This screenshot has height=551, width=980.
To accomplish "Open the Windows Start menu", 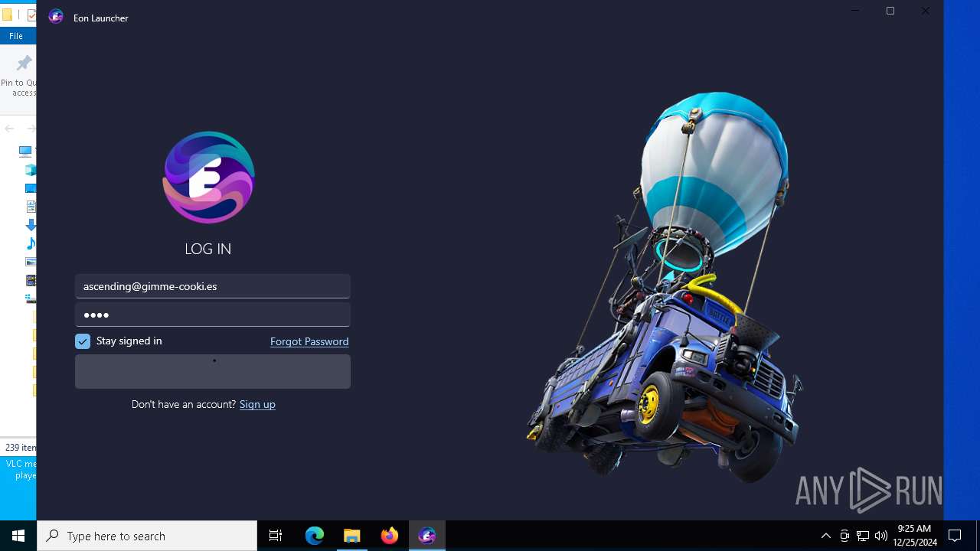I will click(18, 536).
